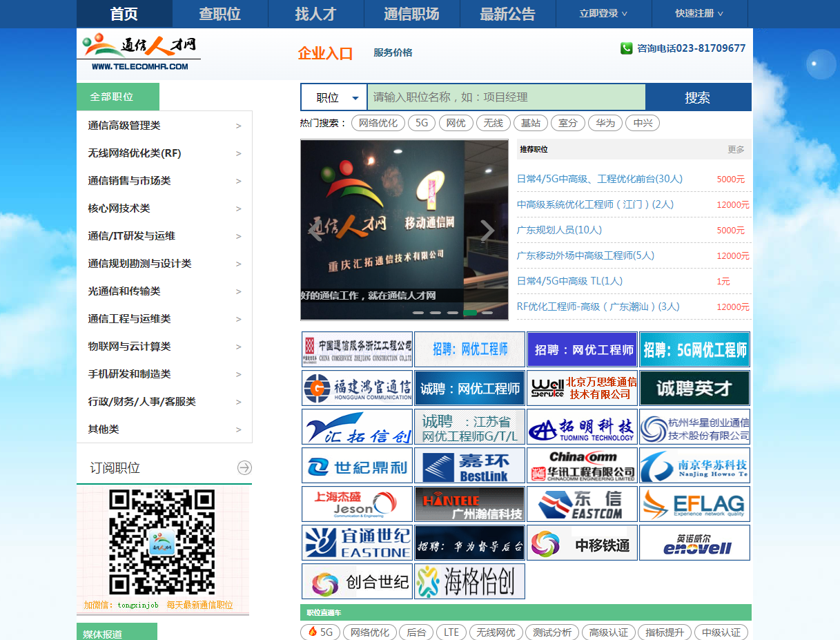Image resolution: width=840 pixels, height=640 pixels.
Task: Select the 测试分析 tag under 职位直通车
Action: [552, 632]
